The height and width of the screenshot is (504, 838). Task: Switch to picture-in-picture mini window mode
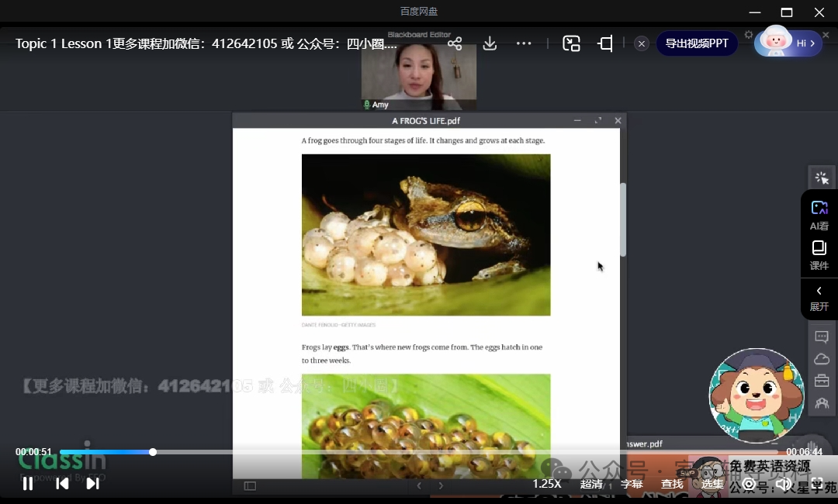[571, 43]
